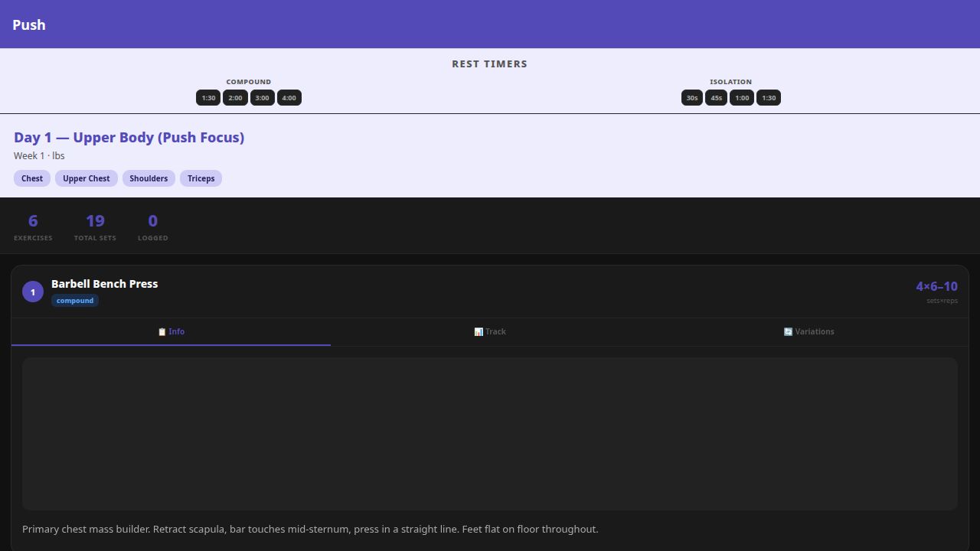Select the Triceps muscle tag
The height and width of the screenshot is (551, 980).
[201, 178]
